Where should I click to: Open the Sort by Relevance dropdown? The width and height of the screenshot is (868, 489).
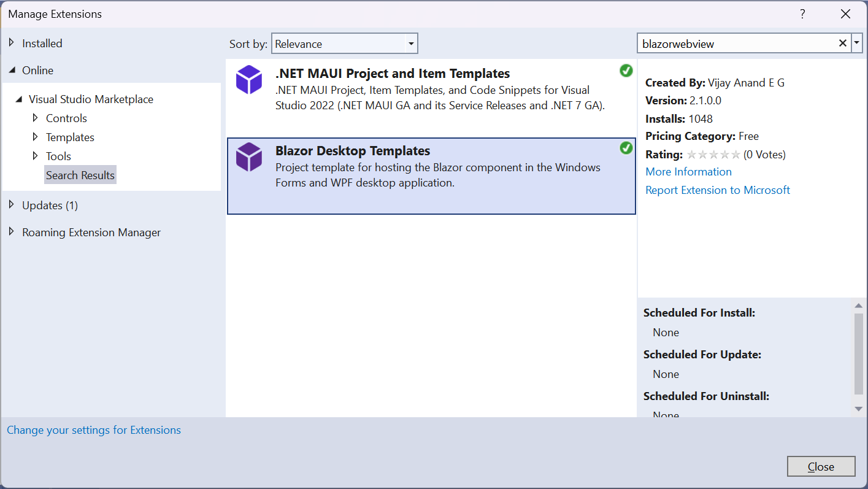344,44
